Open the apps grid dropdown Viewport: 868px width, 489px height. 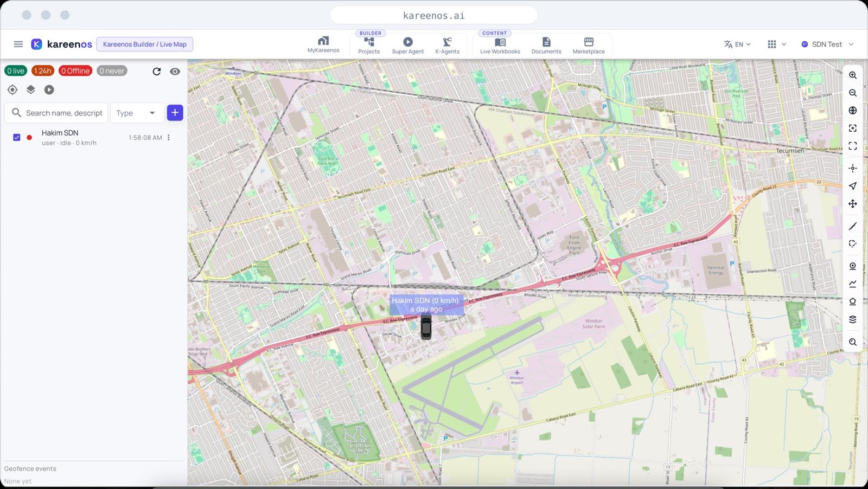click(x=777, y=44)
